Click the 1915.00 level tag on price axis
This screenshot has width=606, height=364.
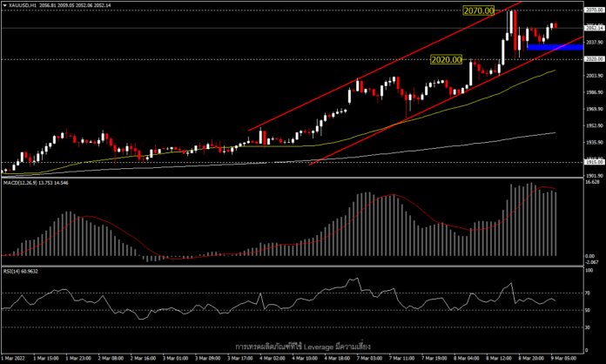[x=595, y=162]
